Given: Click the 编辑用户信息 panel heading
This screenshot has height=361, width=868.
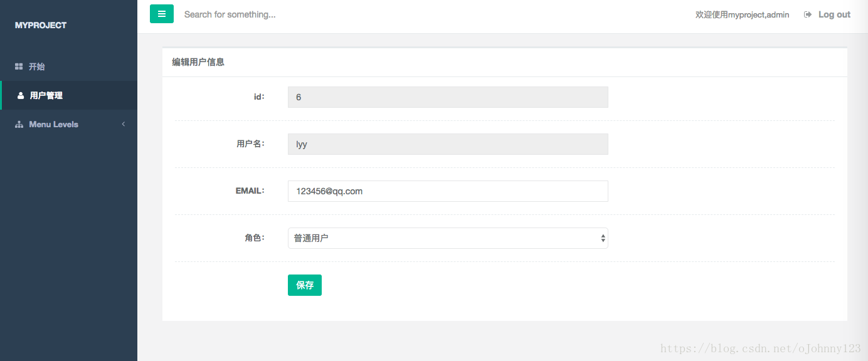Looking at the screenshot, I should tap(198, 62).
